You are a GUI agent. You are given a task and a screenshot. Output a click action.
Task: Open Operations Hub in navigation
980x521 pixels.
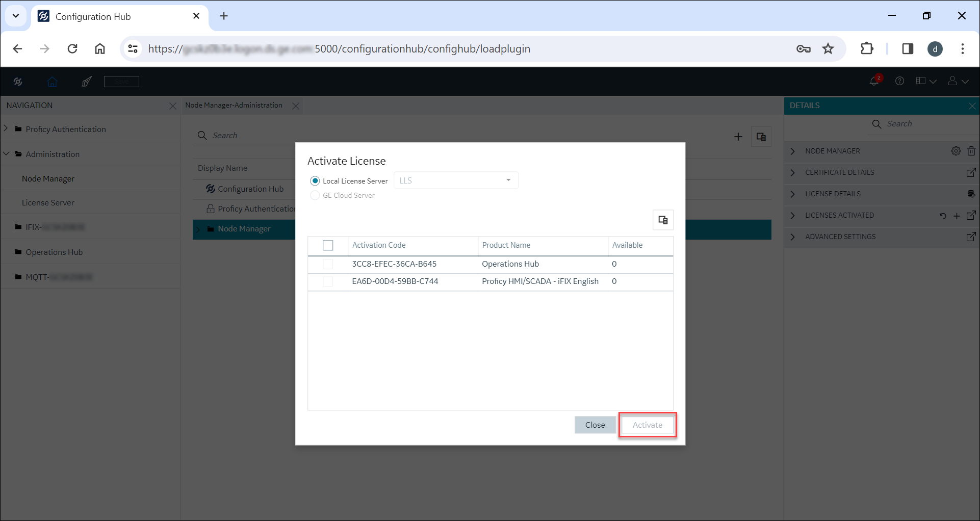point(54,252)
